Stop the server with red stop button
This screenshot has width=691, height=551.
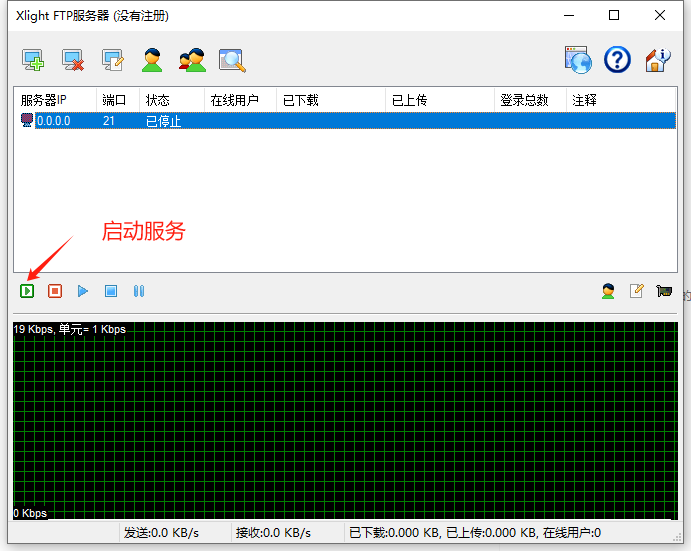(55, 291)
